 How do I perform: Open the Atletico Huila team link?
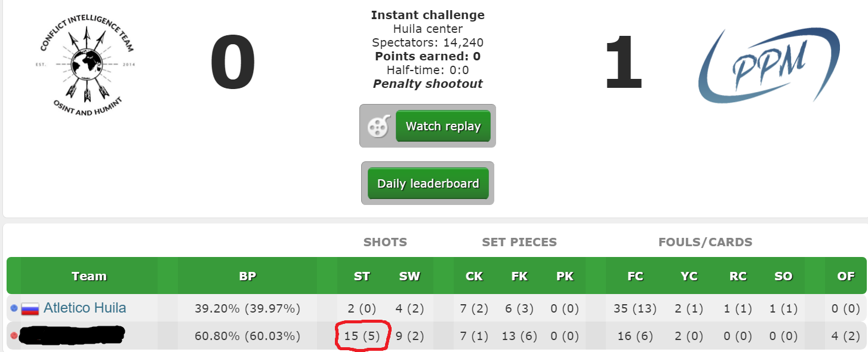pos(85,308)
